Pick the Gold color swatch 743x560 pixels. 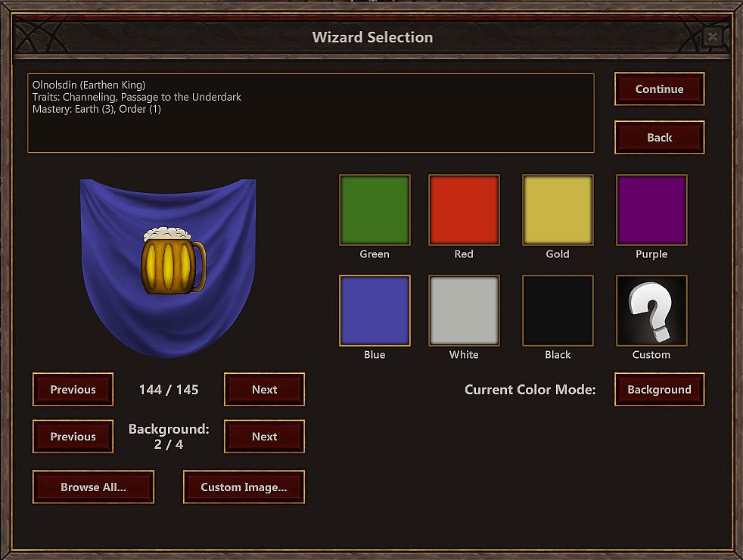point(558,210)
